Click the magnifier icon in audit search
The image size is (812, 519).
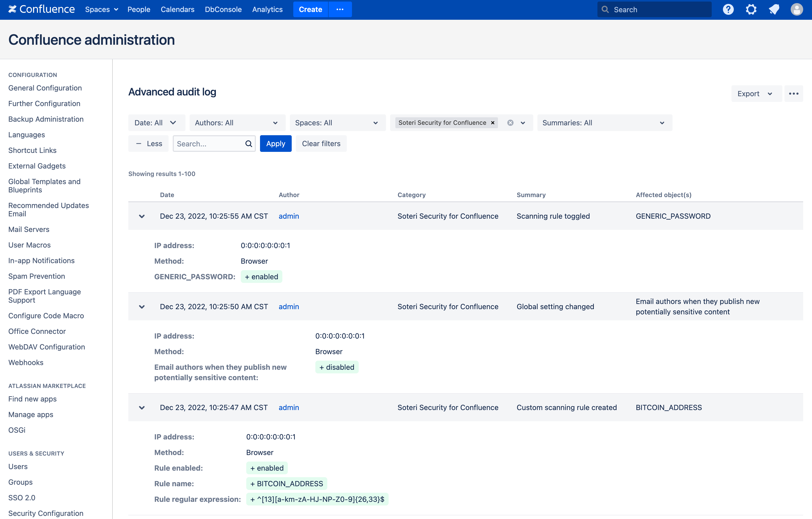(249, 144)
